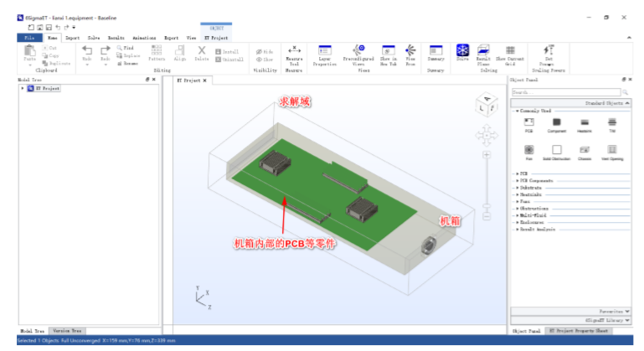Screen dimensions: 644x351
Task: Click the Object Panel search field
Action: [564, 92]
